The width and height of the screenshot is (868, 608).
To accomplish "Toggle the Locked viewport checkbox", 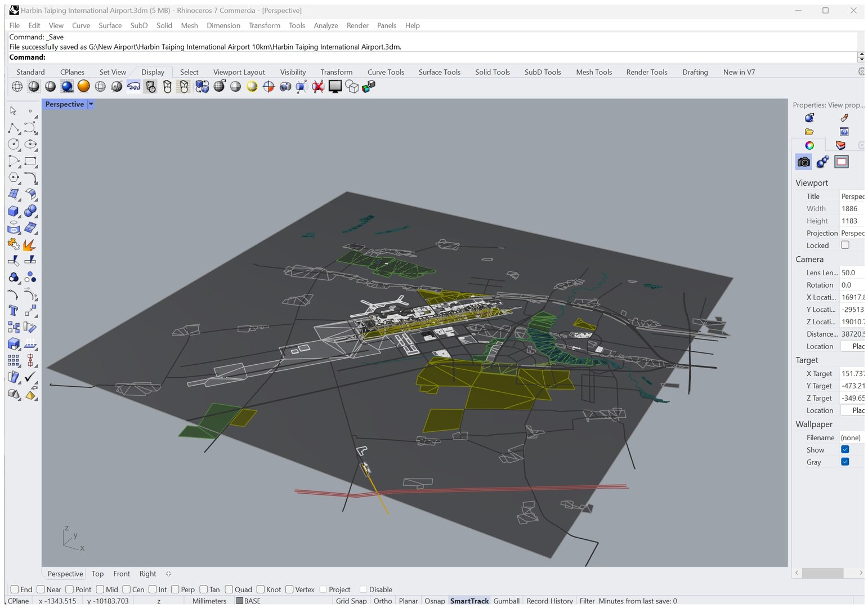I will coord(845,245).
